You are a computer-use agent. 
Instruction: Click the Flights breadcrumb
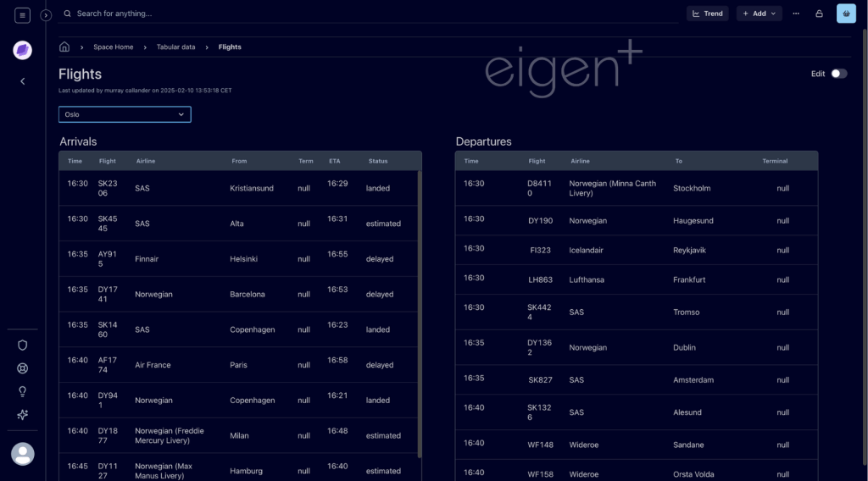coord(230,47)
